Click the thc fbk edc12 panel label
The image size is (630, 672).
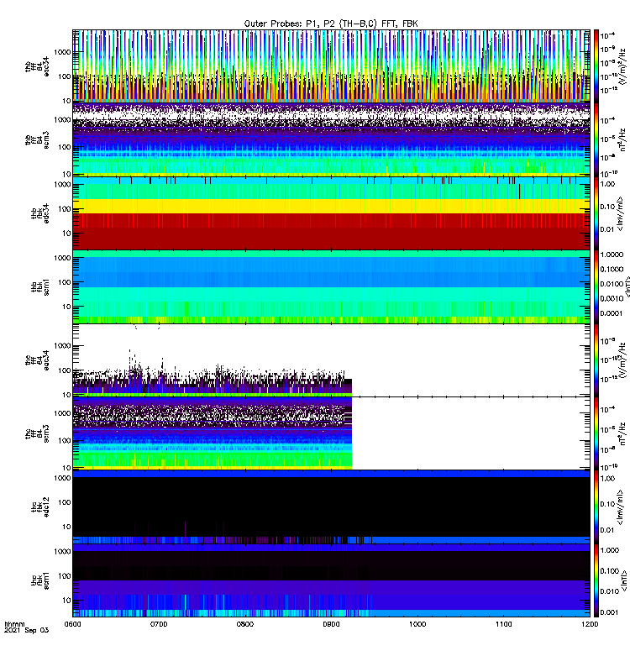pyautogui.click(x=40, y=507)
